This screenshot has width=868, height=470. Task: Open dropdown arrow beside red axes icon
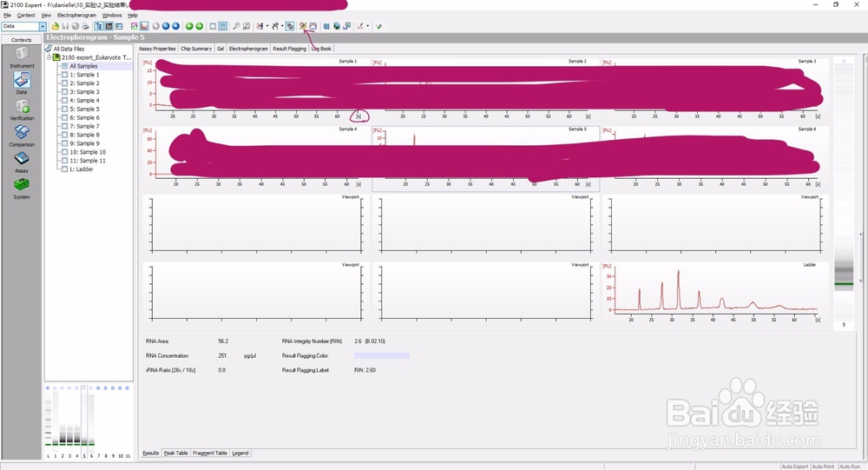pyautogui.click(x=367, y=26)
